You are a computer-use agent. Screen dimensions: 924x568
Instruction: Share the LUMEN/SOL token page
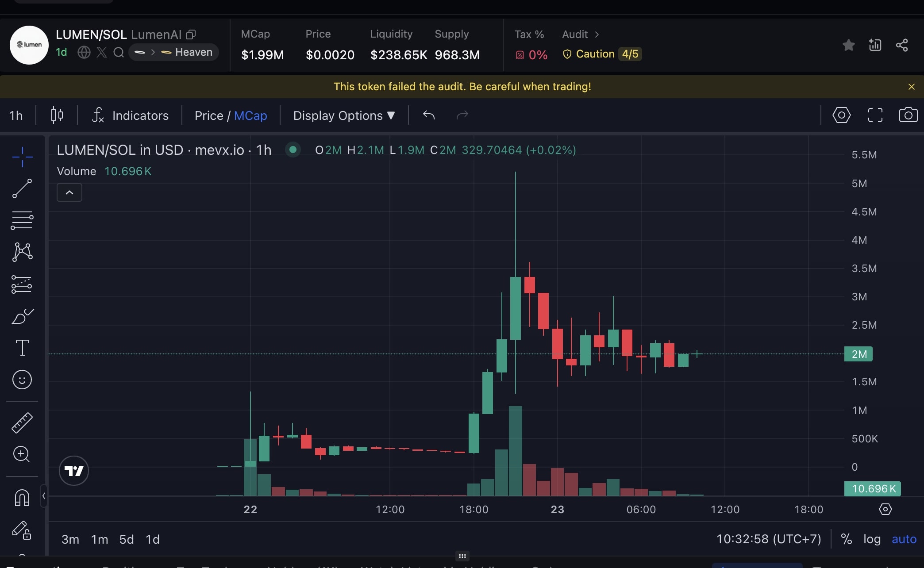902,45
